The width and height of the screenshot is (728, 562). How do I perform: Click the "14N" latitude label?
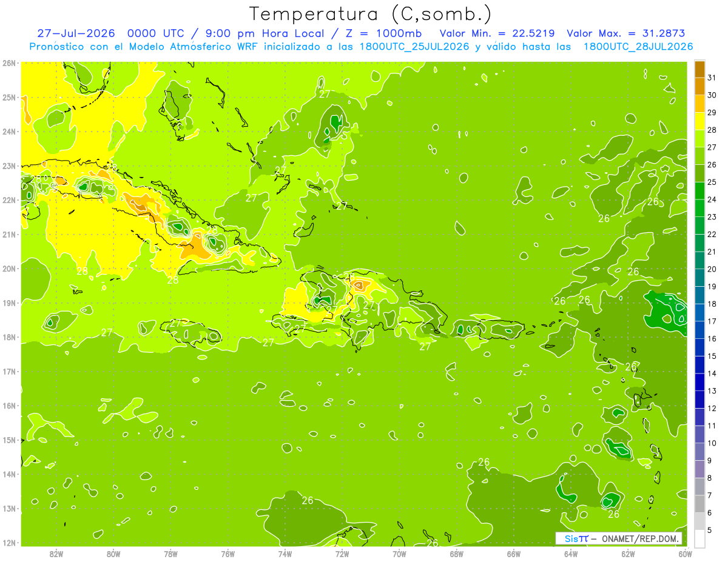[9, 474]
